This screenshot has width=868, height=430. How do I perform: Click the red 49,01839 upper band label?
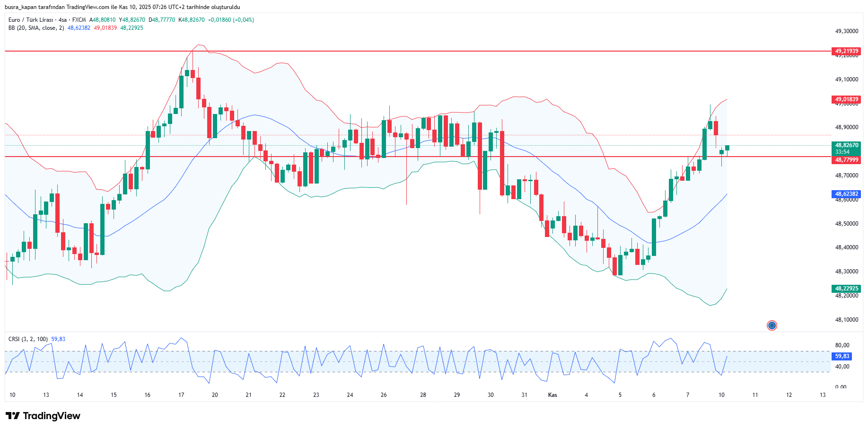coord(846,99)
